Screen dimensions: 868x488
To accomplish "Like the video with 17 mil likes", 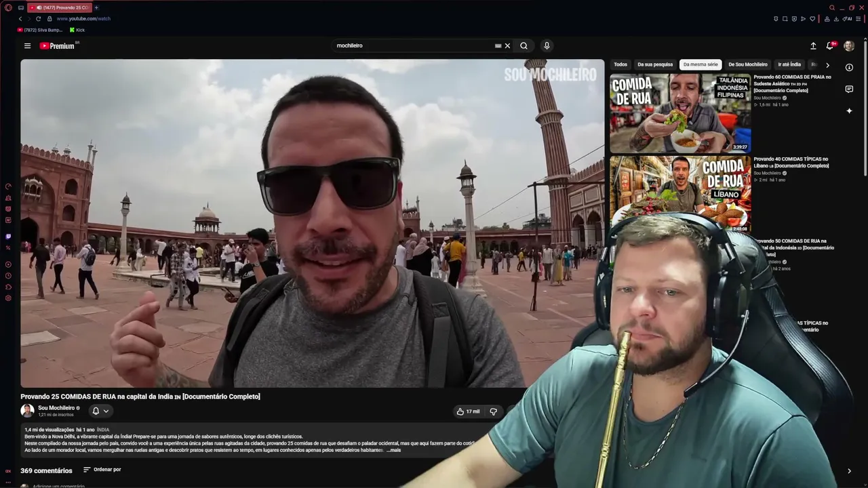I will (x=468, y=411).
